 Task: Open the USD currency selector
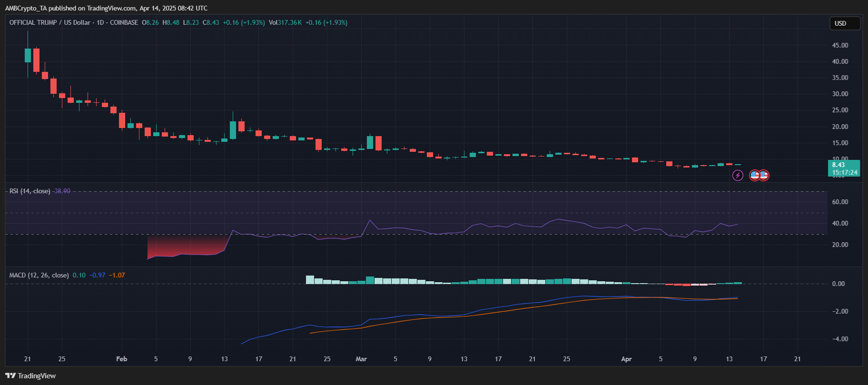845,23
